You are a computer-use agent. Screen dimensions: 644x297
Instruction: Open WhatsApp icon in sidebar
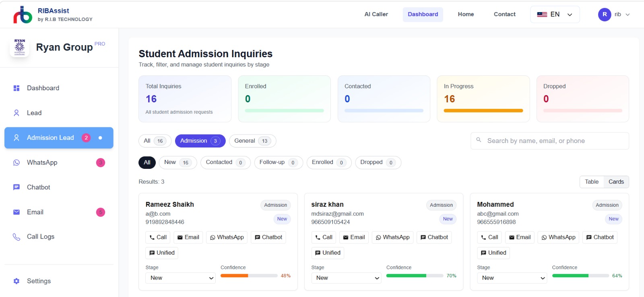point(17,163)
